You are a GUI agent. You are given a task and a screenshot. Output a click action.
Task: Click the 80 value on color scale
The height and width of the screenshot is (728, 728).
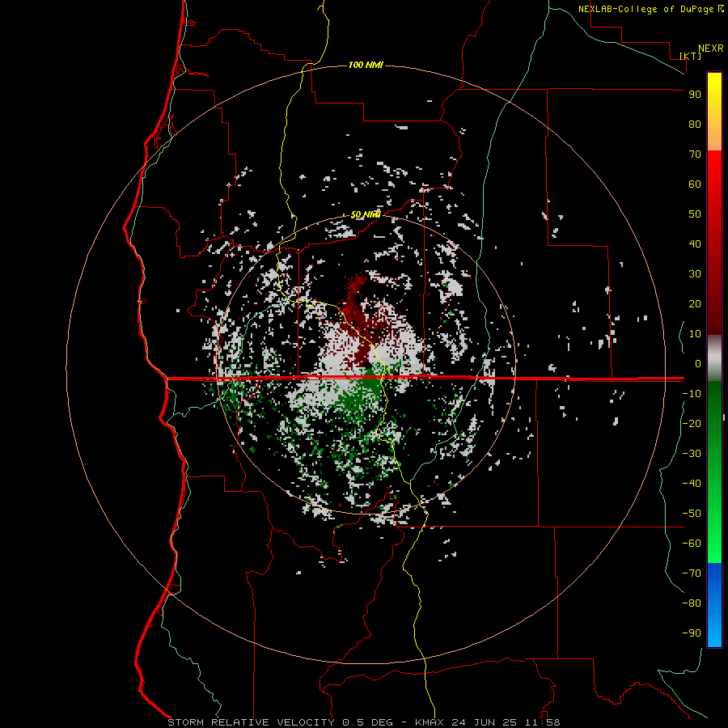695,124
